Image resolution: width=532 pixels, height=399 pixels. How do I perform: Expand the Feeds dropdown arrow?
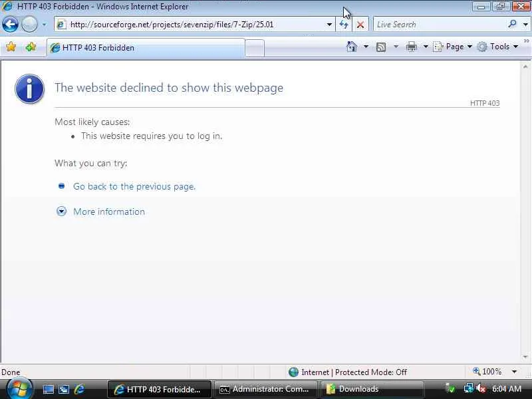pos(396,47)
